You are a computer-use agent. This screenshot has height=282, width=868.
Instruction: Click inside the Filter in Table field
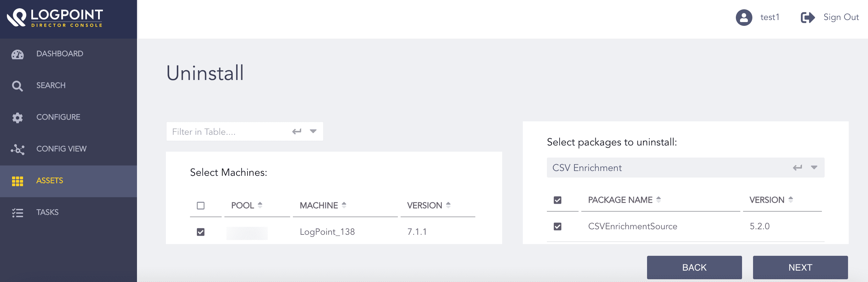click(224, 131)
